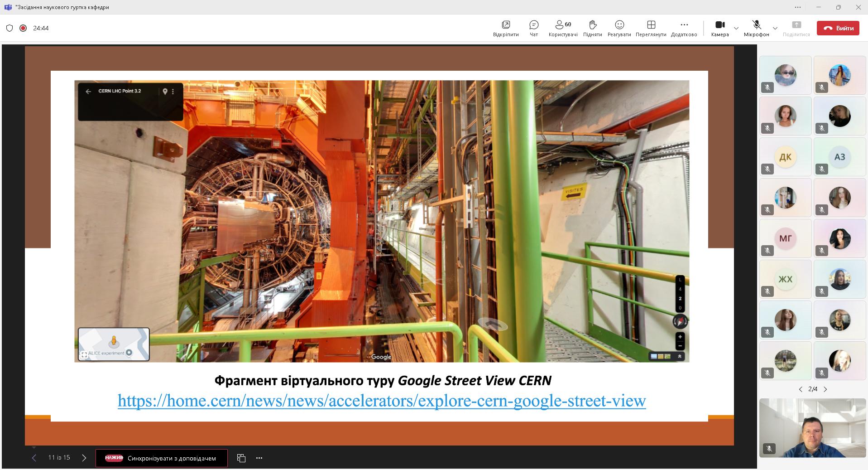Select floor level 2 in Street View
This screenshot has height=470, width=868.
(x=680, y=299)
